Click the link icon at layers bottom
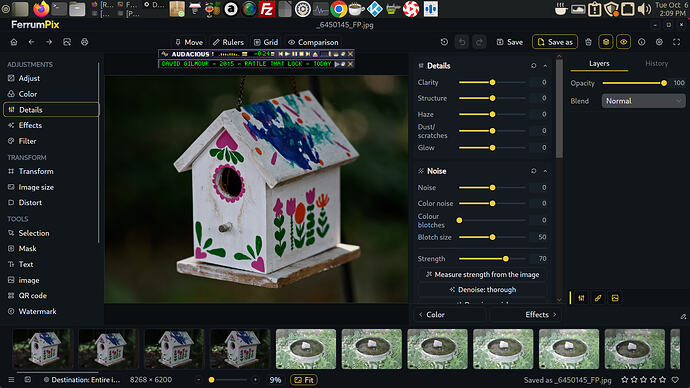The height and width of the screenshot is (388, 690). click(x=598, y=298)
